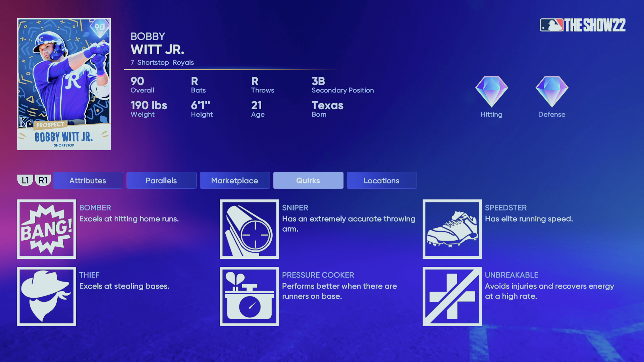The width and height of the screenshot is (644, 362).
Task: Select the Attributes tab
Action: (x=87, y=180)
